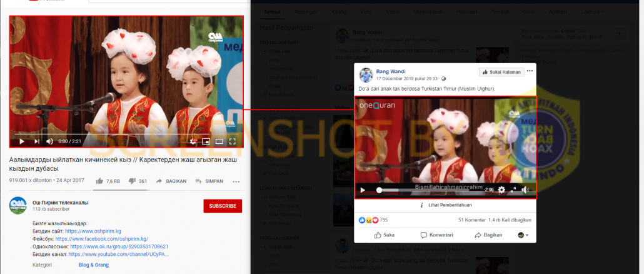Switch to the Foto tab
This screenshot has width=644, height=274.
point(366,11)
